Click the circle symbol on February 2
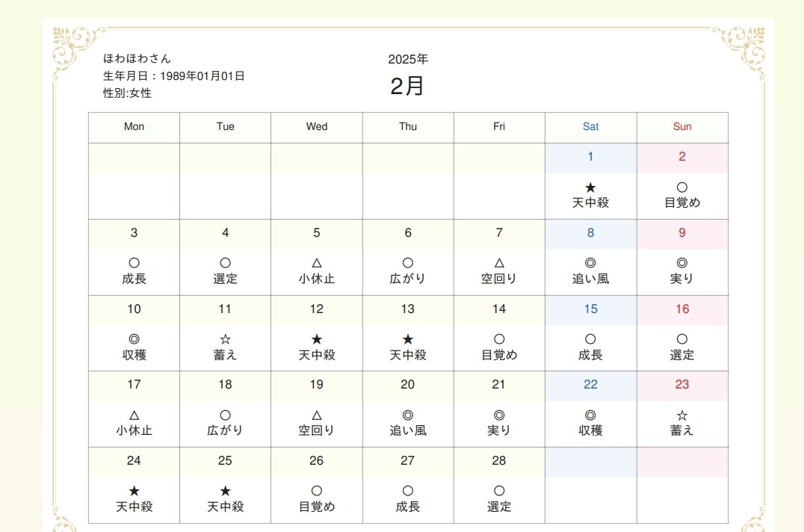The width and height of the screenshot is (804, 532). (682, 188)
